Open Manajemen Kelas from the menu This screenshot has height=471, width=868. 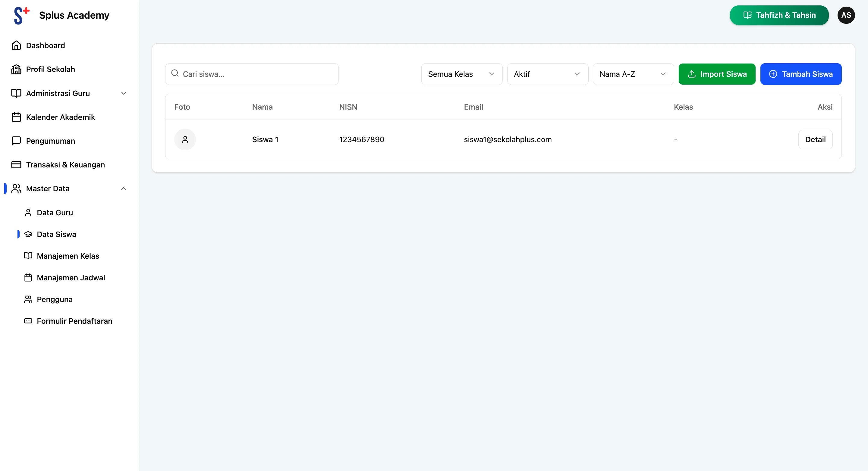tap(68, 256)
